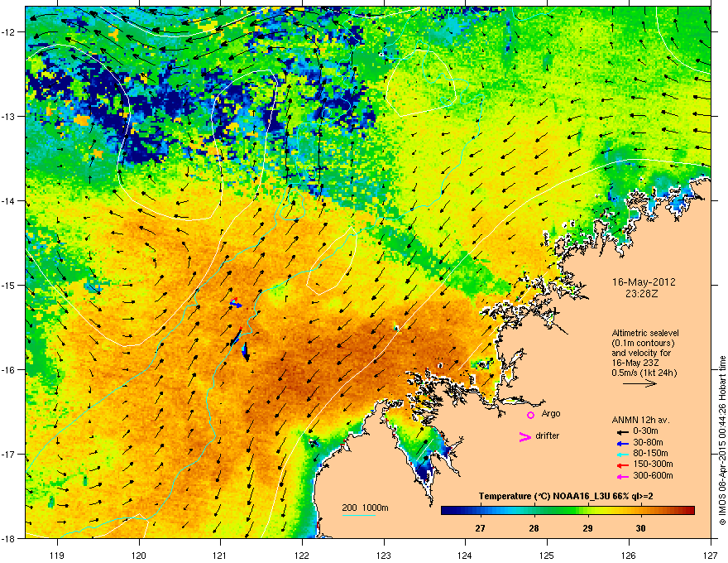
Task: Click the longitude axis label '122'
Action: click(x=302, y=555)
